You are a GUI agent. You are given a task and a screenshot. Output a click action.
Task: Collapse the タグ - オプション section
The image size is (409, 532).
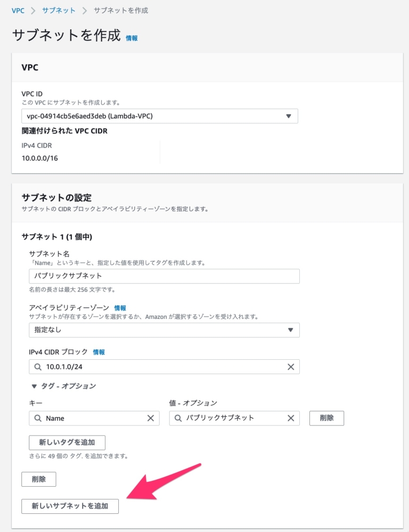coord(63,385)
